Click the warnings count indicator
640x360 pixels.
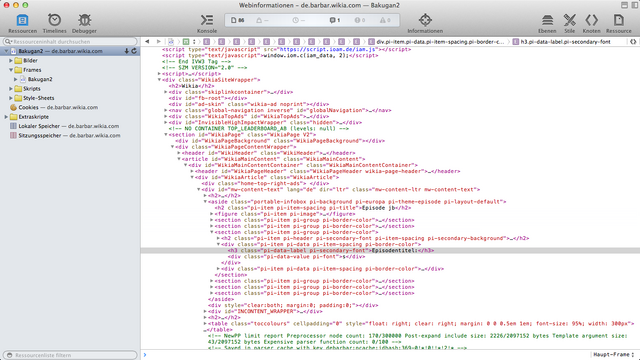click(x=385, y=20)
